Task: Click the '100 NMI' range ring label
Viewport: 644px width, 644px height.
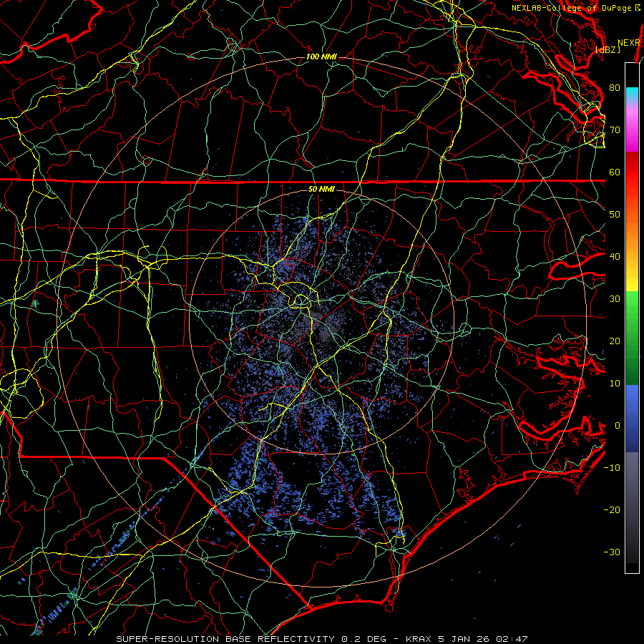Action: click(x=321, y=57)
